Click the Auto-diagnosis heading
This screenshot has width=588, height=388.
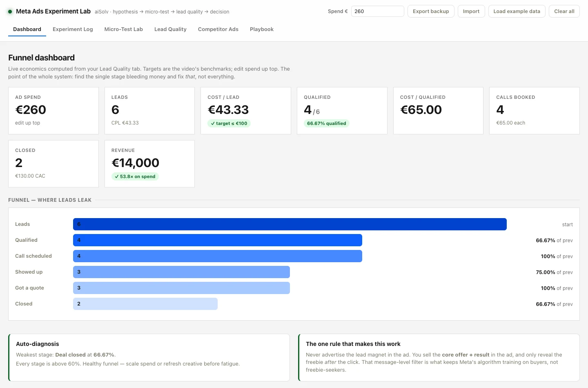38,344
